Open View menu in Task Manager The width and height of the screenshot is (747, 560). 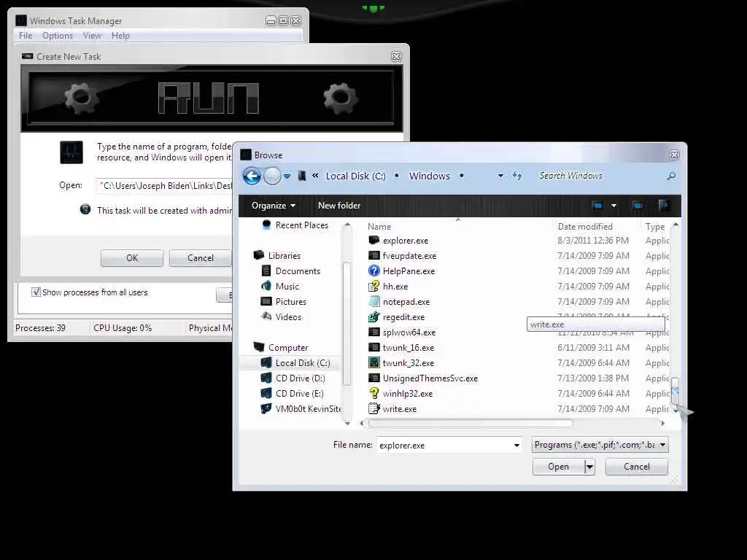point(92,36)
